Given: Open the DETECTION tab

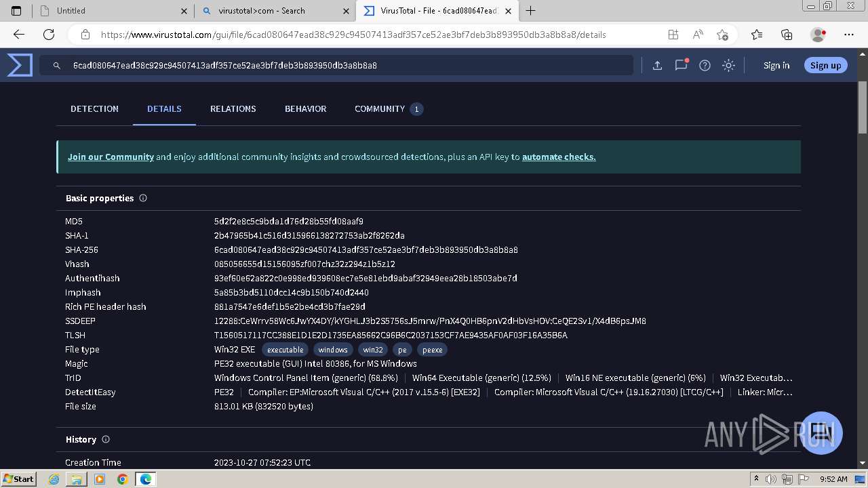Looking at the screenshot, I should pyautogui.click(x=94, y=108).
